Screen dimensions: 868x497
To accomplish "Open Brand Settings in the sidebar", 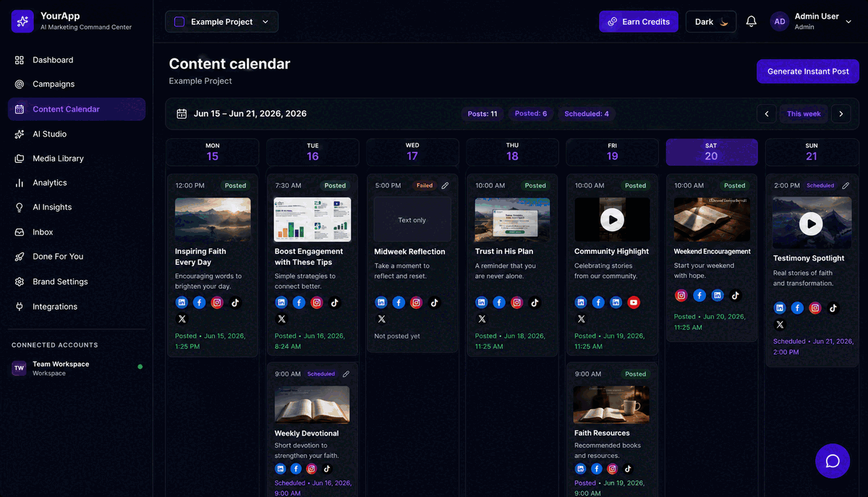I will coord(77,281).
